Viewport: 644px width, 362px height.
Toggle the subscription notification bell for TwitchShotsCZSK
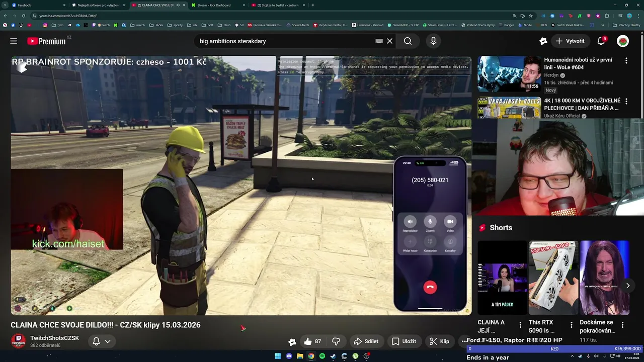96,341
